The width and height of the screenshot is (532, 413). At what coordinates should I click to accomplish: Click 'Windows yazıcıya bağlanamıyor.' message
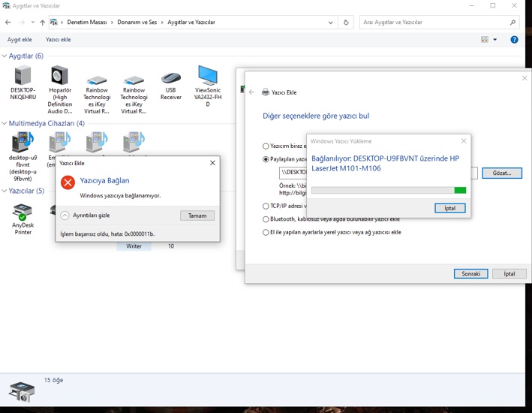tap(120, 196)
